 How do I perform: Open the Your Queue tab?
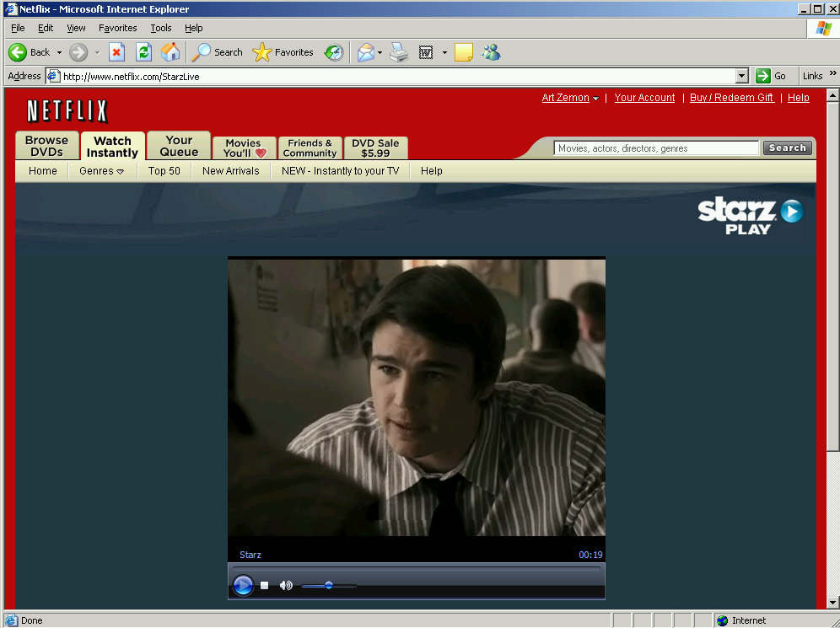pos(179,146)
